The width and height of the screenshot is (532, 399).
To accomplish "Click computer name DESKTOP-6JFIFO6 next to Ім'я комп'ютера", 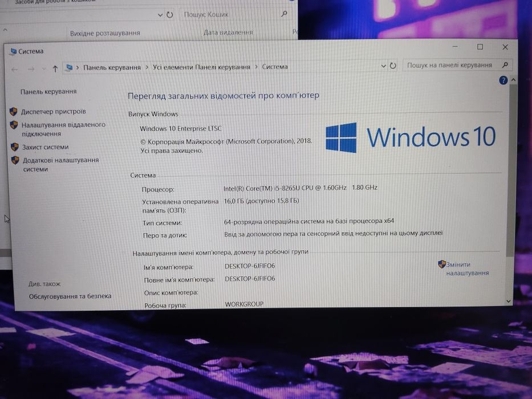I will tap(250, 266).
